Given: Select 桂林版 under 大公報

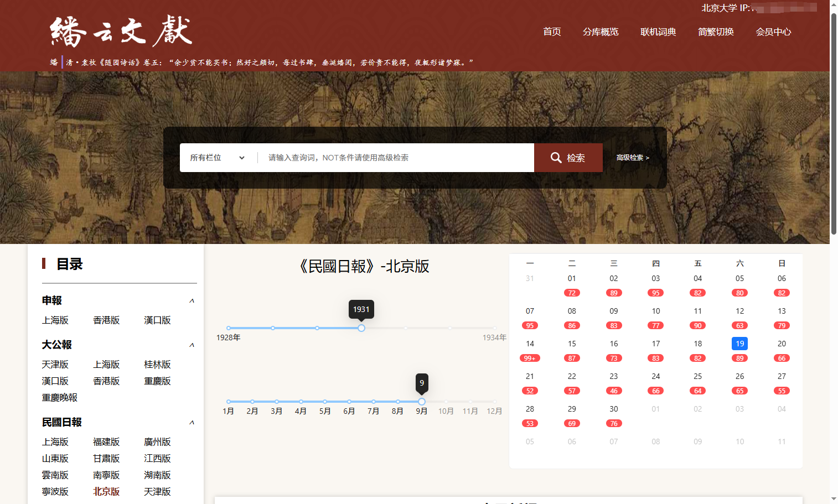Looking at the screenshot, I should click(157, 365).
